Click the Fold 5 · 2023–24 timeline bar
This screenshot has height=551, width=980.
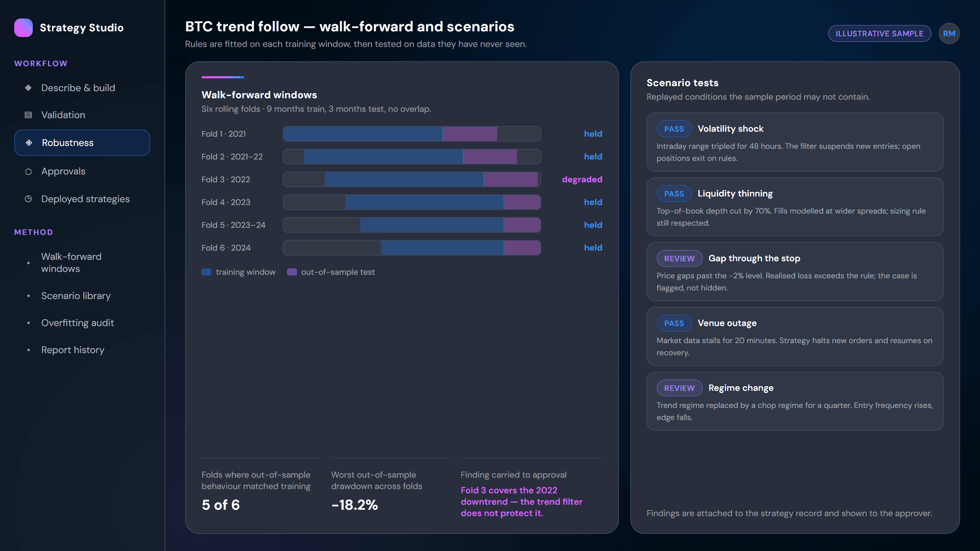pyautogui.click(x=412, y=225)
